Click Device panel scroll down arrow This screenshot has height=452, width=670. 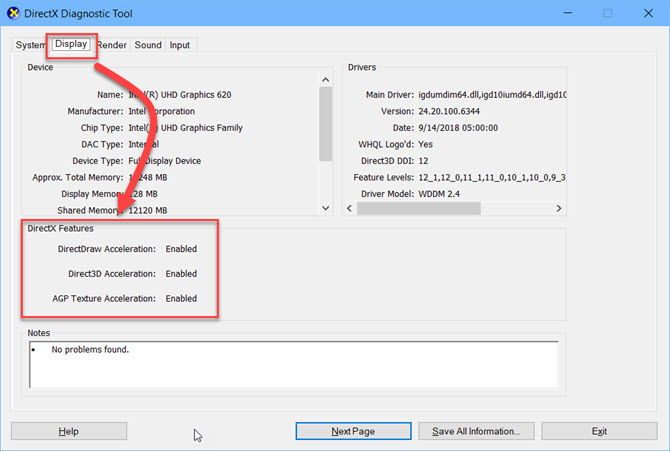(326, 208)
